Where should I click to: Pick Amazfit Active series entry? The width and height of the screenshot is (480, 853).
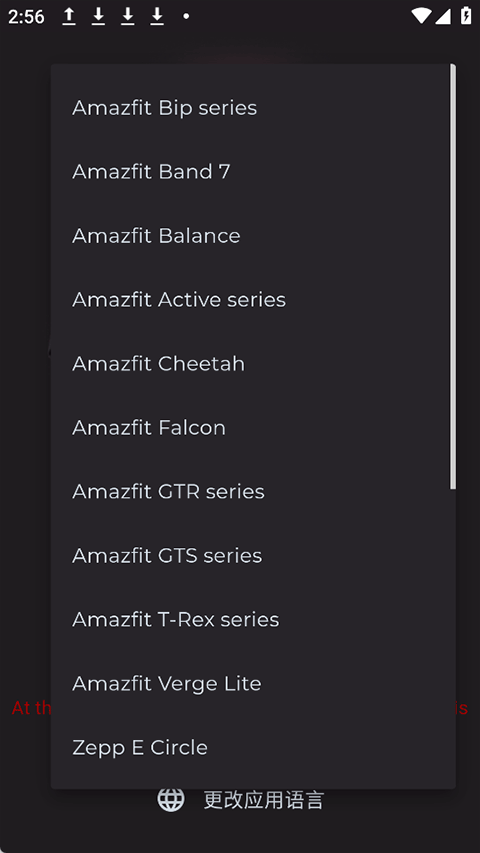point(253,300)
